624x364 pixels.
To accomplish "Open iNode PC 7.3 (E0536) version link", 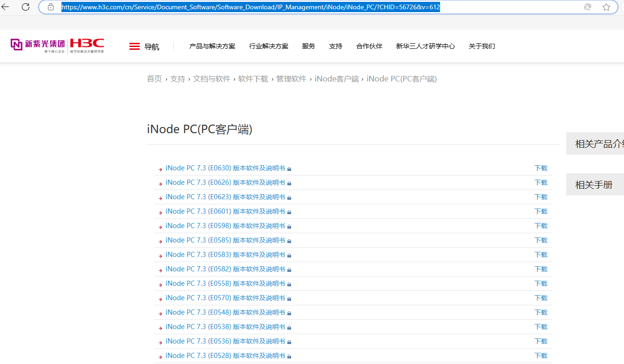I will [225, 341].
